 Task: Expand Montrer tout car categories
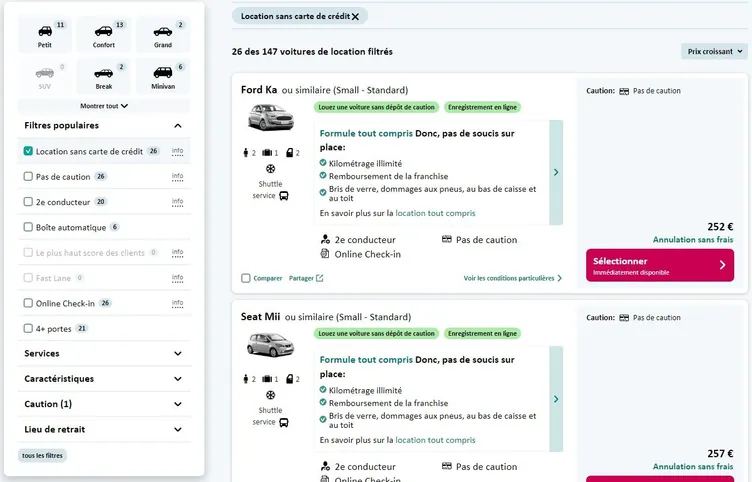tap(103, 105)
